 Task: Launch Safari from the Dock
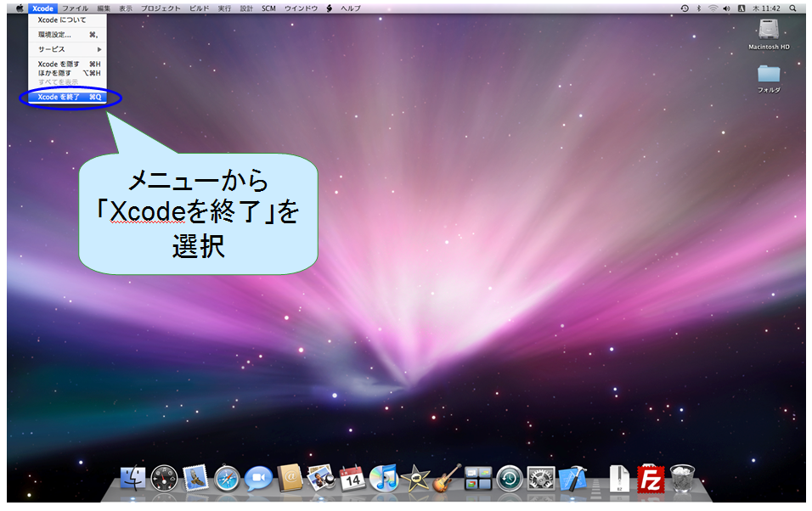[x=227, y=479]
